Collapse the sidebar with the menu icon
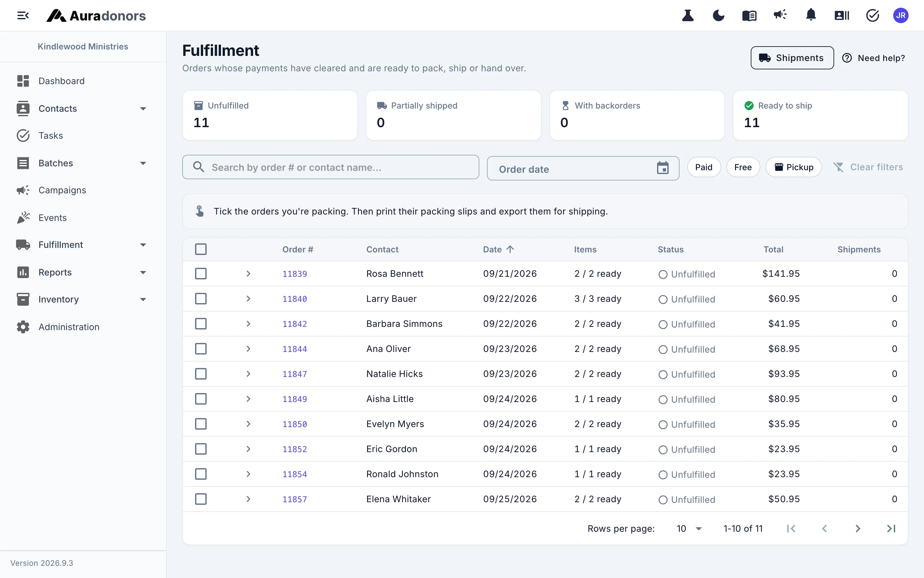The height and width of the screenshot is (578, 924). click(23, 16)
